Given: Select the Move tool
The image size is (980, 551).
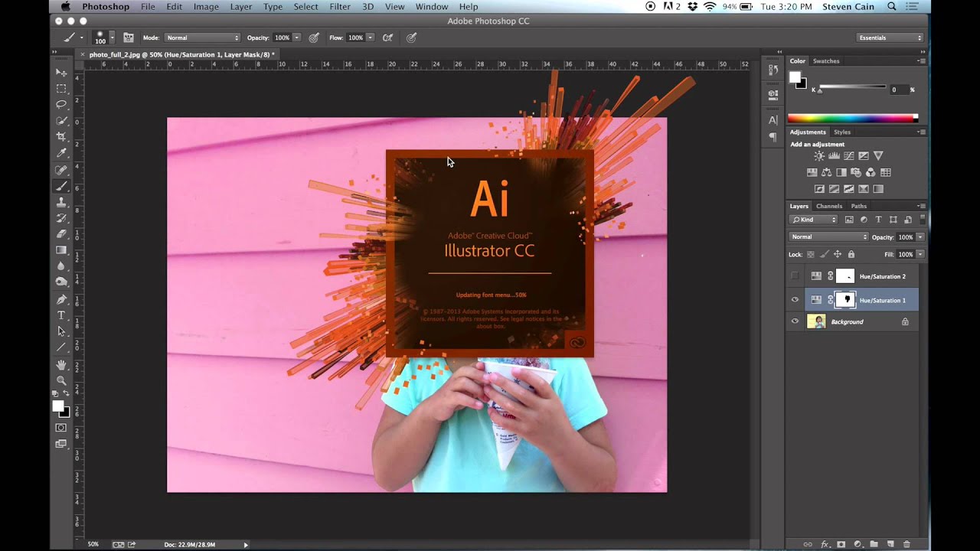Looking at the screenshot, I should [x=61, y=72].
